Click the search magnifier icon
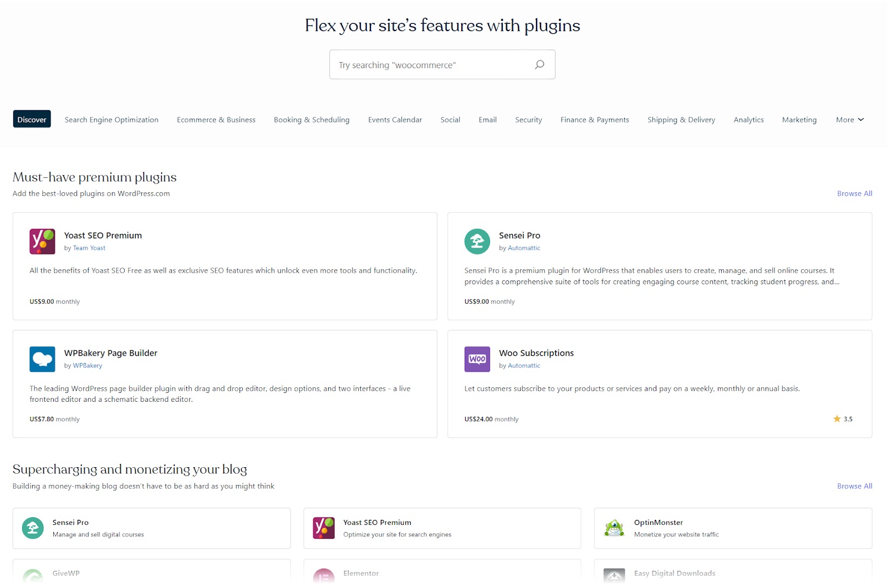887x588 pixels. 539,64
